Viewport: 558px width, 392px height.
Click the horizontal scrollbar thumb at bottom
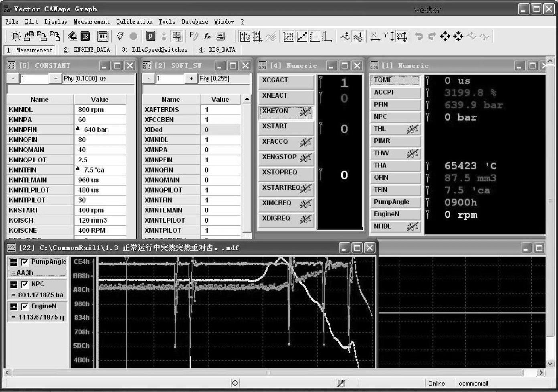click(x=268, y=373)
